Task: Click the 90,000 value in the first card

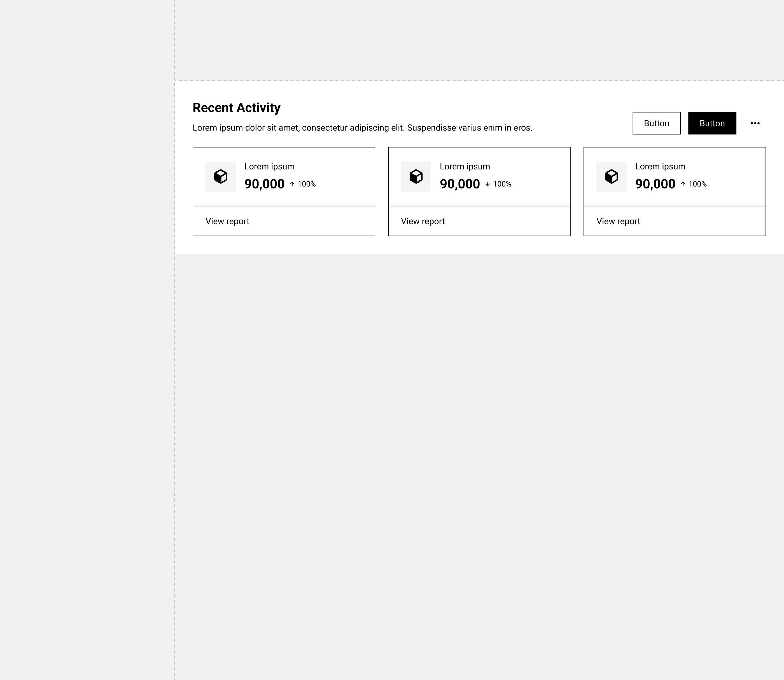Action: pyautogui.click(x=264, y=184)
